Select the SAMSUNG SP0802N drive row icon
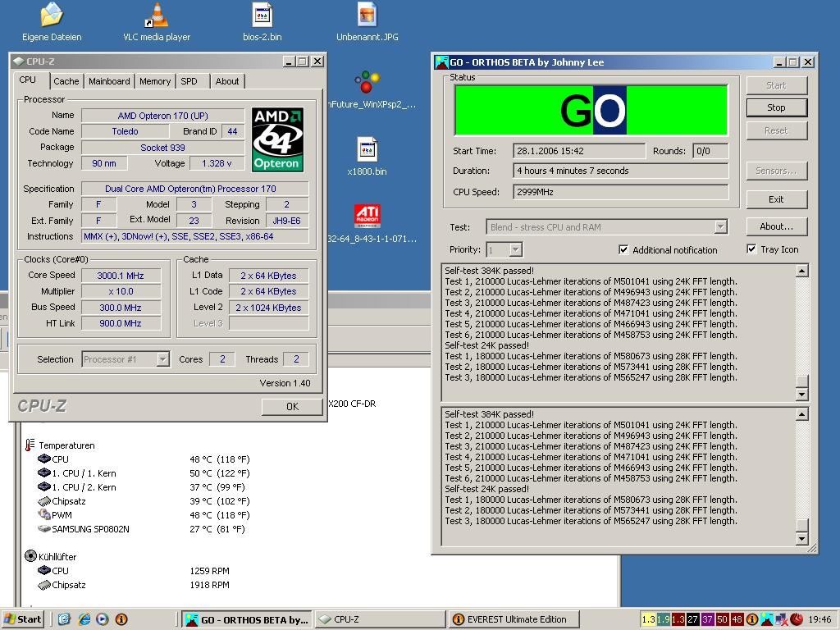The height and width of the screenshot is (630, 840). pyautogui.click(x=44, y=529)
